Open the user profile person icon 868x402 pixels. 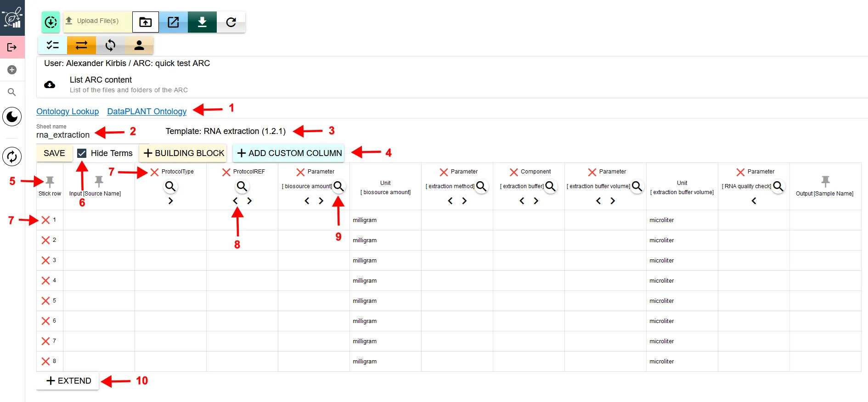pos(139,45)
